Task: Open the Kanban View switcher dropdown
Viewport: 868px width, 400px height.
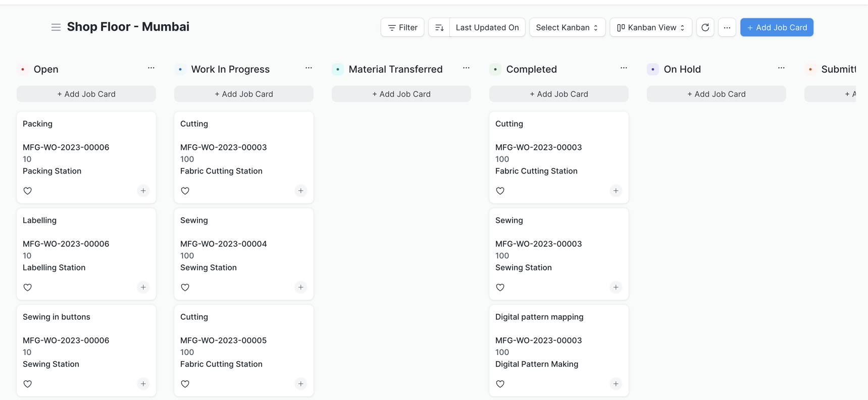Action: click(x=650, y=27)
